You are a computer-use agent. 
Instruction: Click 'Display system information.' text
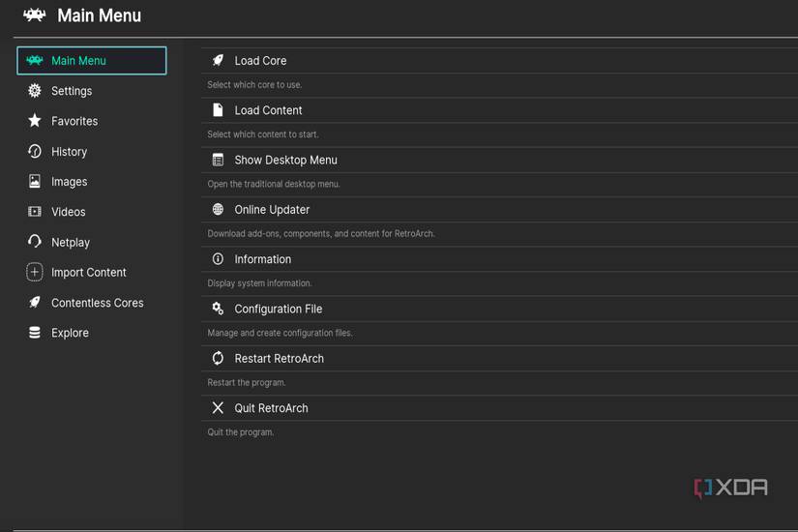pyautogui.click(x=259, y=283)
